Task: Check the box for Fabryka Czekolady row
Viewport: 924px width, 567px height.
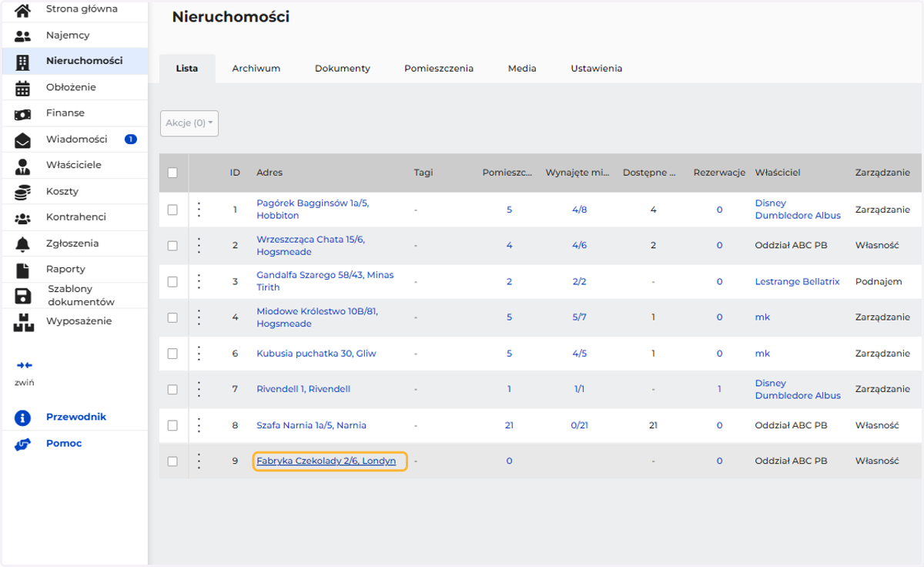Action: click(172, 461)
